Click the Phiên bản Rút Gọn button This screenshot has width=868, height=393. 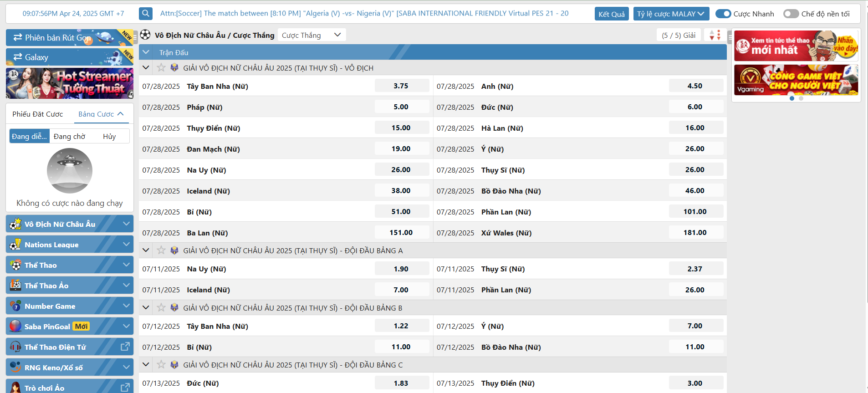pyautogui.click(x=70, y=37)
